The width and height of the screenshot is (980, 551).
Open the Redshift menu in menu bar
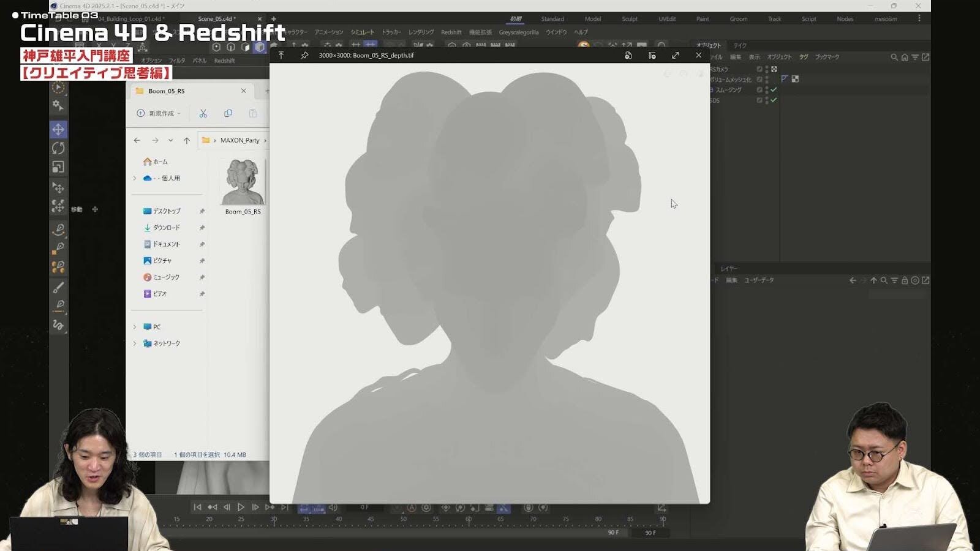451,32
